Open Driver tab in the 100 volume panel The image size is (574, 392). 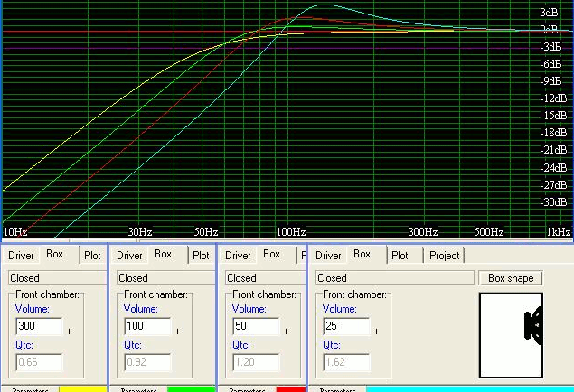pyautogui.click(x=129, y=256)
